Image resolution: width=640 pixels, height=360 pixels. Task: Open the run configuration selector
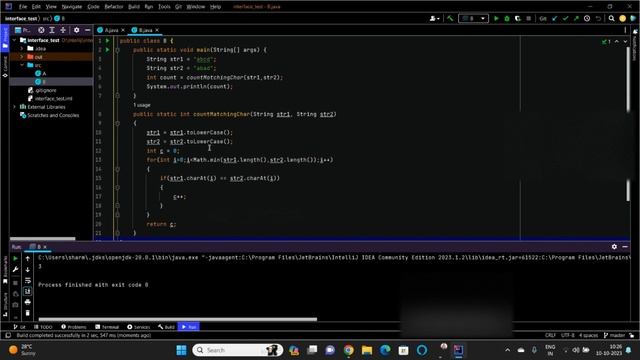point(473,18)
